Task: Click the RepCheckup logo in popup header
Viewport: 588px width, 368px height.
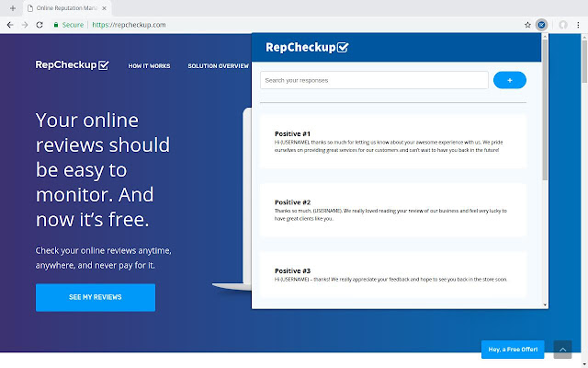Action: (307, 47)
